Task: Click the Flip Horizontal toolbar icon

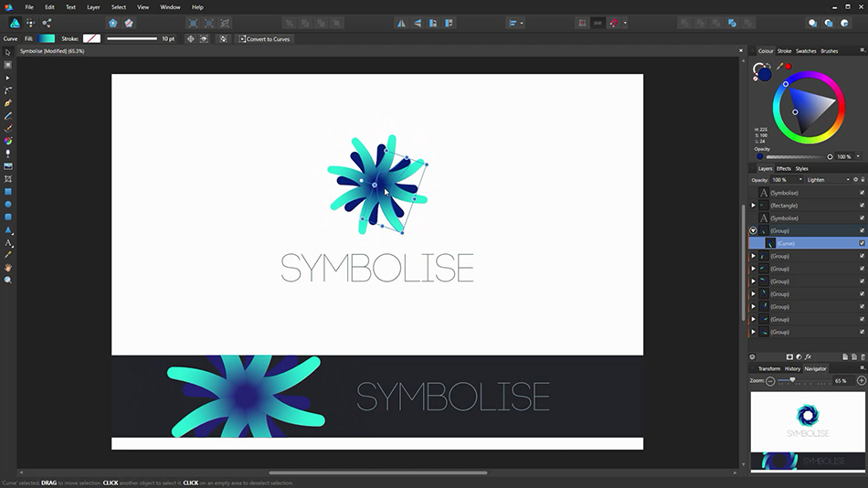Action: [401, 23]
